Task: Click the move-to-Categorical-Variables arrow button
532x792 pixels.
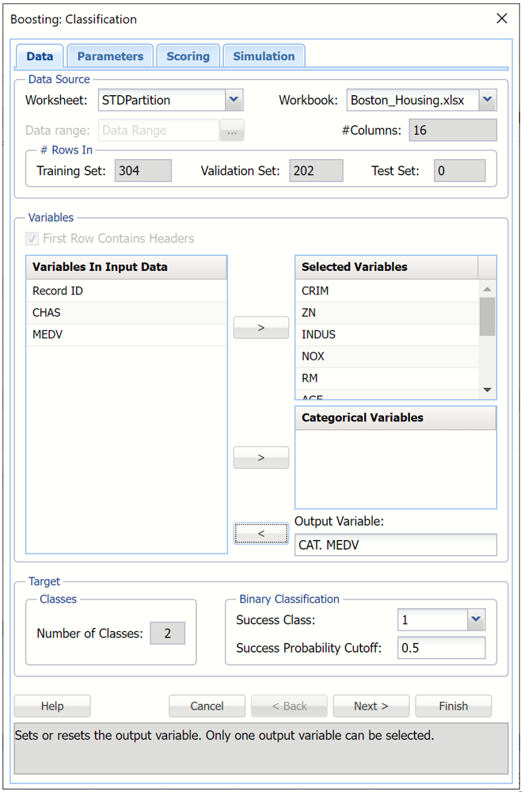Action: pyautogui.click(x=260, y=458)
